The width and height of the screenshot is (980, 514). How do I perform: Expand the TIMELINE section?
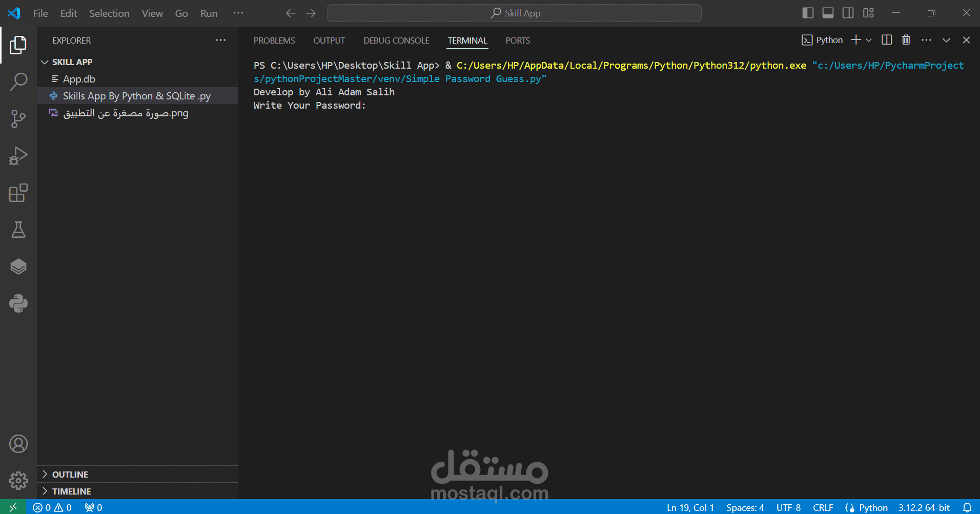tap(137, 491)
